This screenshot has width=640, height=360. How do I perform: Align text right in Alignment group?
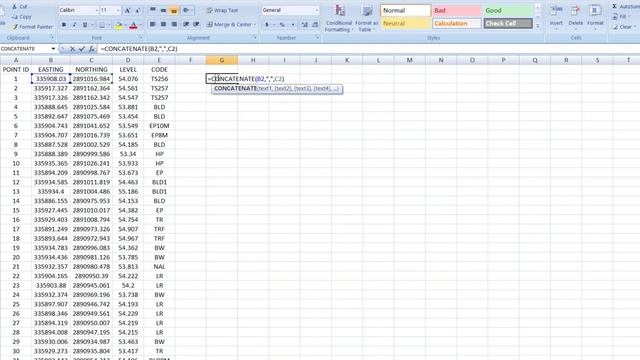tap(174, 24)
